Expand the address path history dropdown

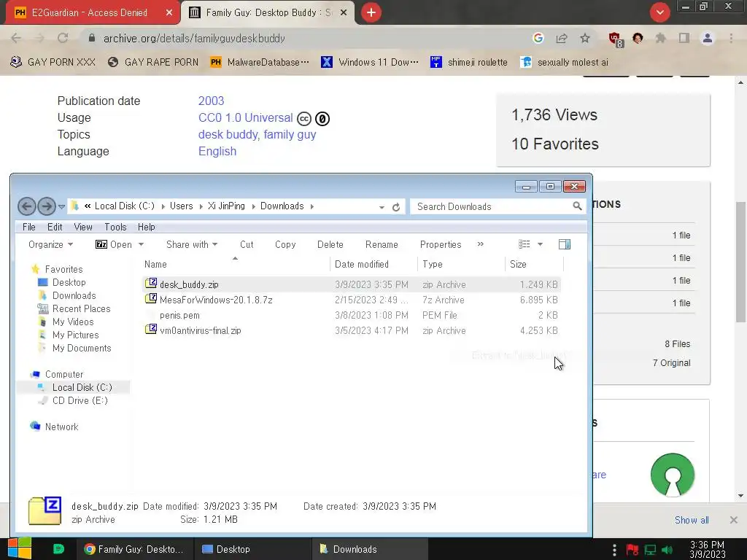382,207
